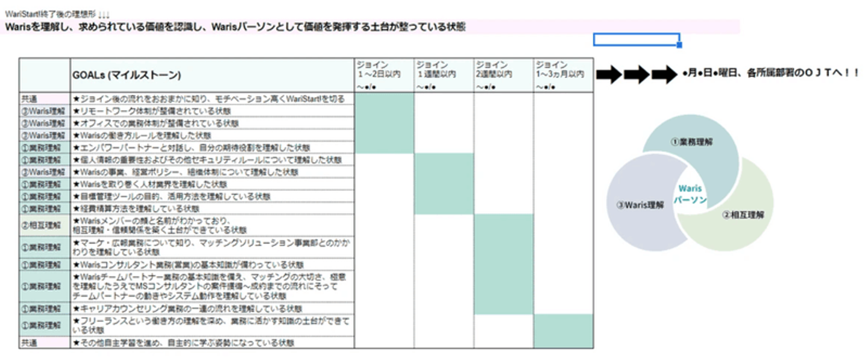Viewport: 868px width, 361px height.
Task: Click the fill handle of the selected cell
Action: coord(680,46)
